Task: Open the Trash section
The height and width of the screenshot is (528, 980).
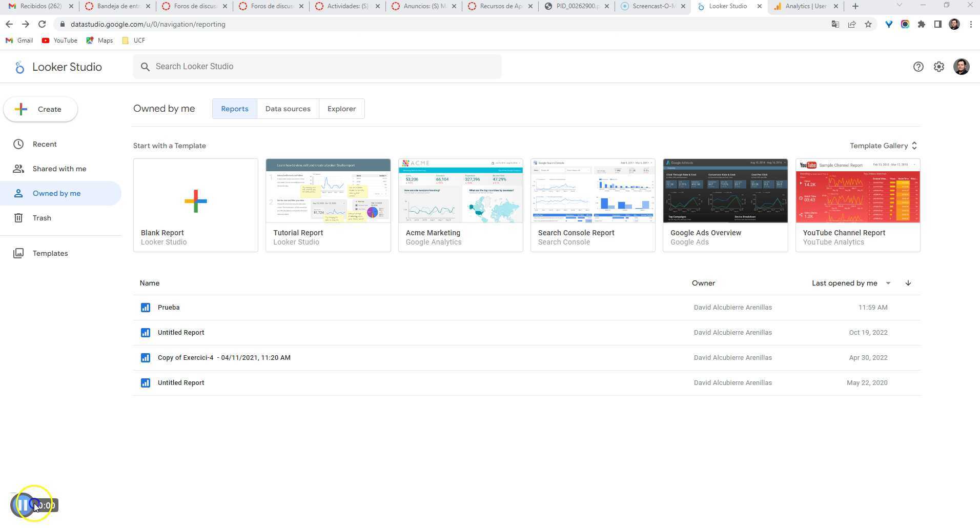Action: pos(42,218)
